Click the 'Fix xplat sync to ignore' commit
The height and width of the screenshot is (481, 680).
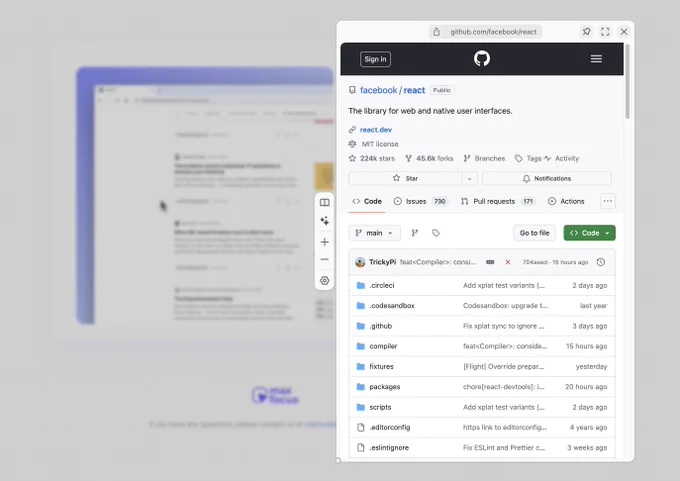[x=503, y=326]
